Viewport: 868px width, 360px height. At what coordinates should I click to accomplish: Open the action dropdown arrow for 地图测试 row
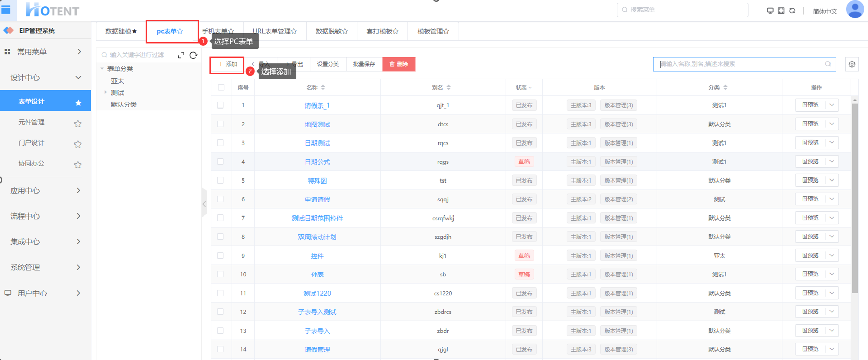(x=832, y=124)
